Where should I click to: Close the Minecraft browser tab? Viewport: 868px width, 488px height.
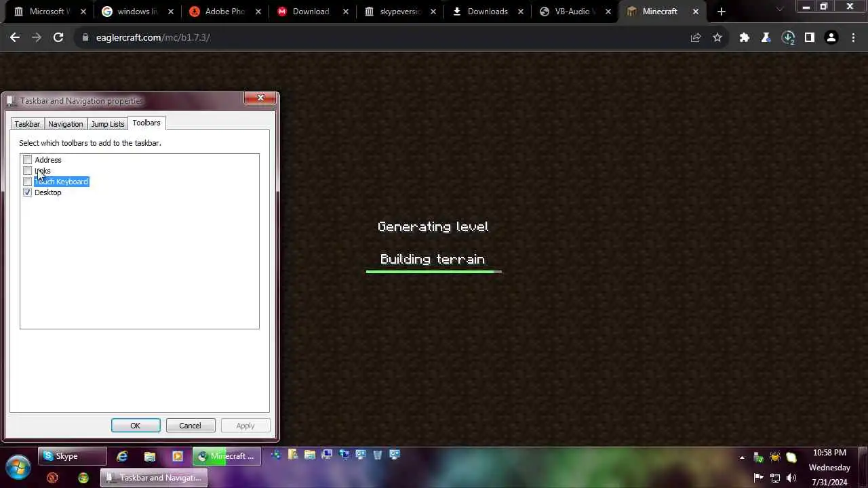695,12
